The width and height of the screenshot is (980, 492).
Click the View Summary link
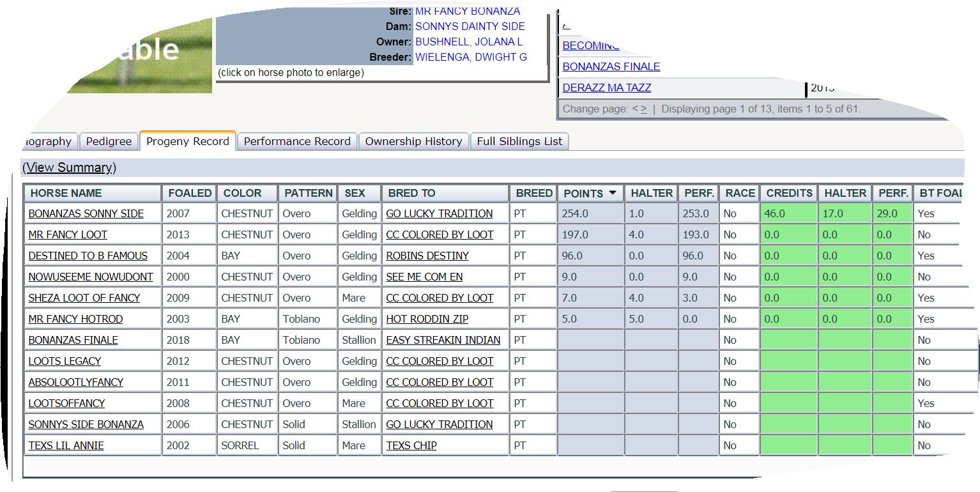(69, 167)
